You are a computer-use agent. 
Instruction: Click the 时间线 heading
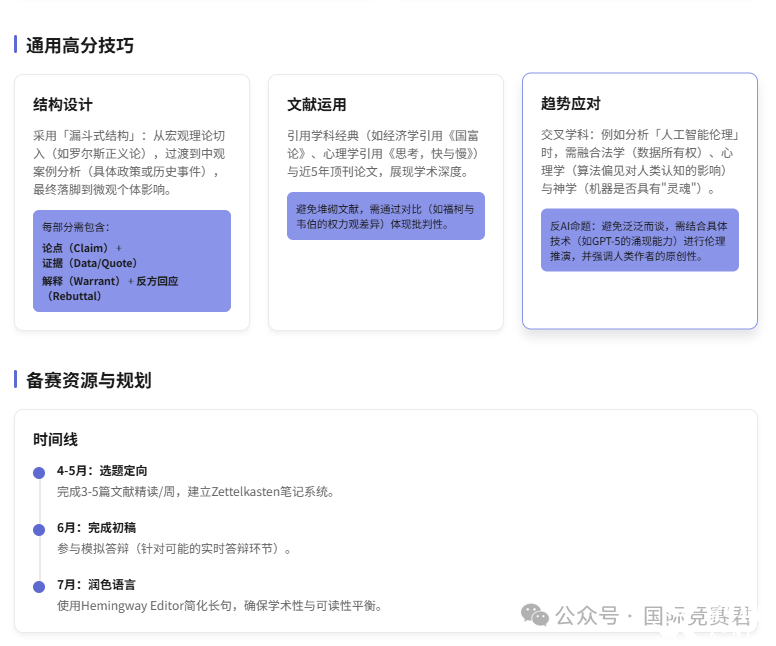pyautogui.click(x=55, y=439)
